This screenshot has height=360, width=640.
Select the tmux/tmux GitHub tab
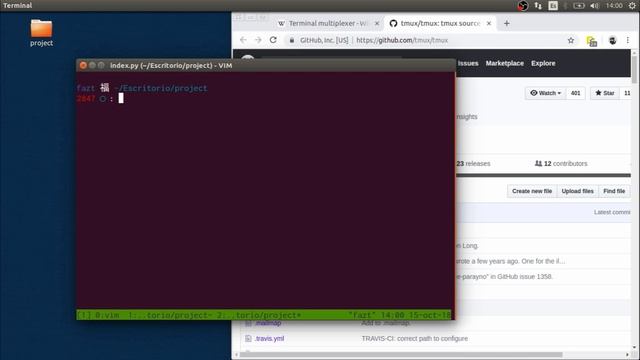point(440,23)
